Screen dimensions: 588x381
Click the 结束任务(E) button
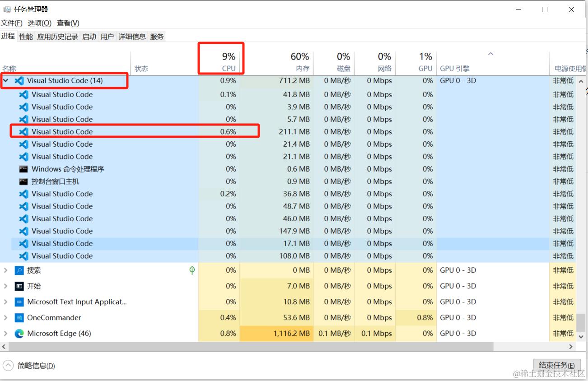pos(557,366)
